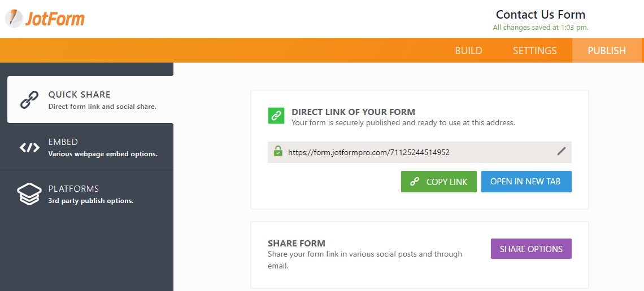This screenshot has height=291, width=644.
Task: Click the Contact Us Form title
Action: (x=540, y=15)
